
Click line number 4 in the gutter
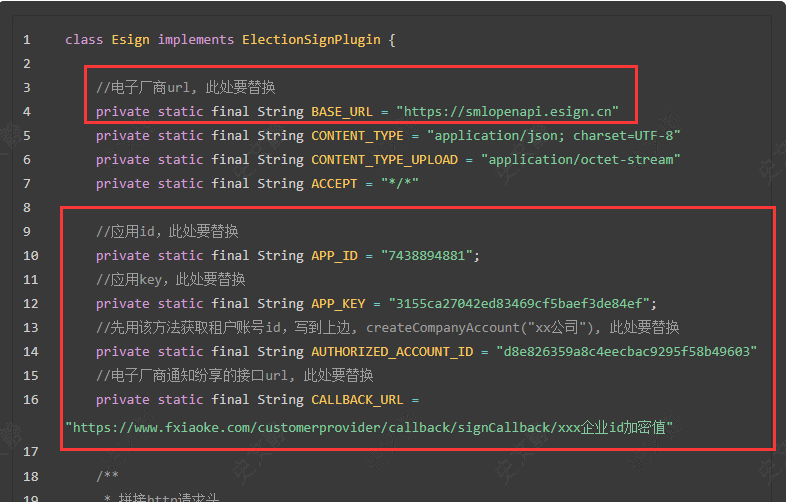[27, 112]
